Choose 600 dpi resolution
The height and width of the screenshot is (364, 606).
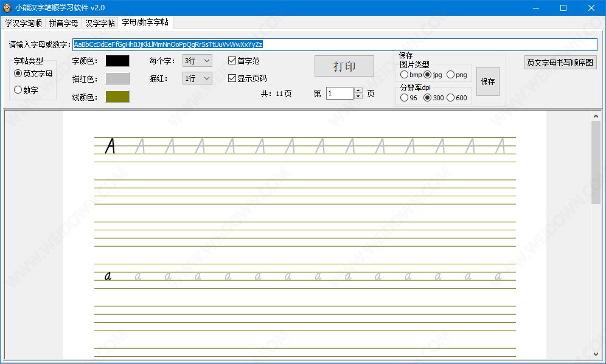click(x=457, y=98)
